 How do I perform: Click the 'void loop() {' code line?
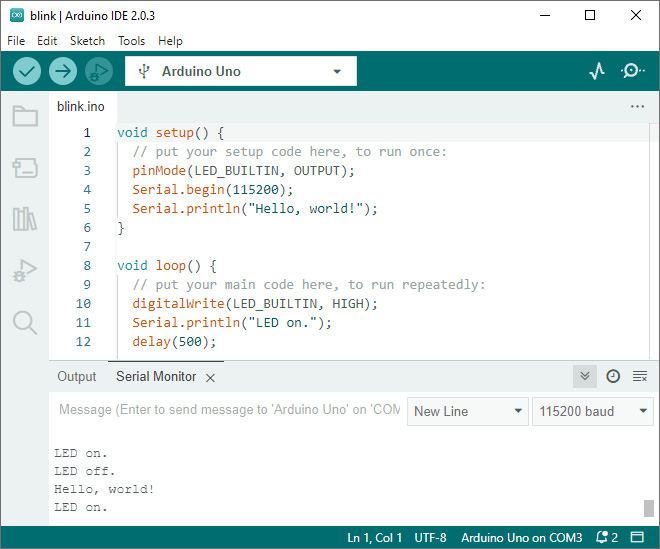point(167,266)
